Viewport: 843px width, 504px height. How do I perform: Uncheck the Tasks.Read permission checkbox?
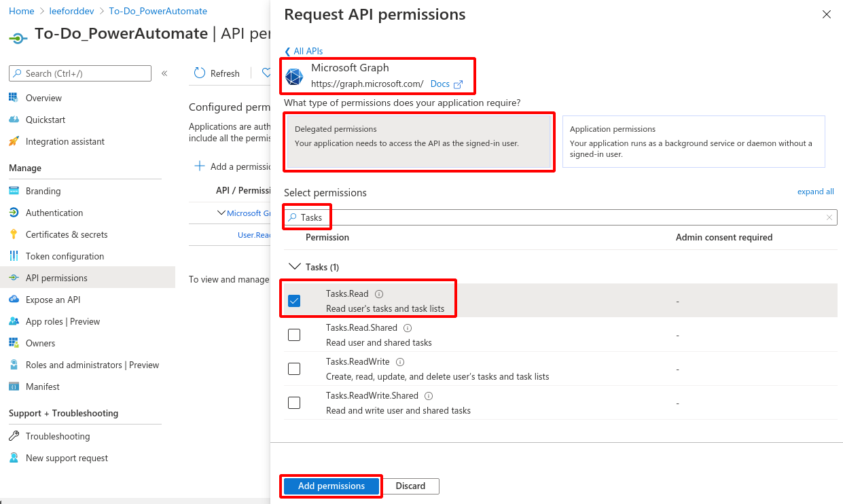coord(294,301)
